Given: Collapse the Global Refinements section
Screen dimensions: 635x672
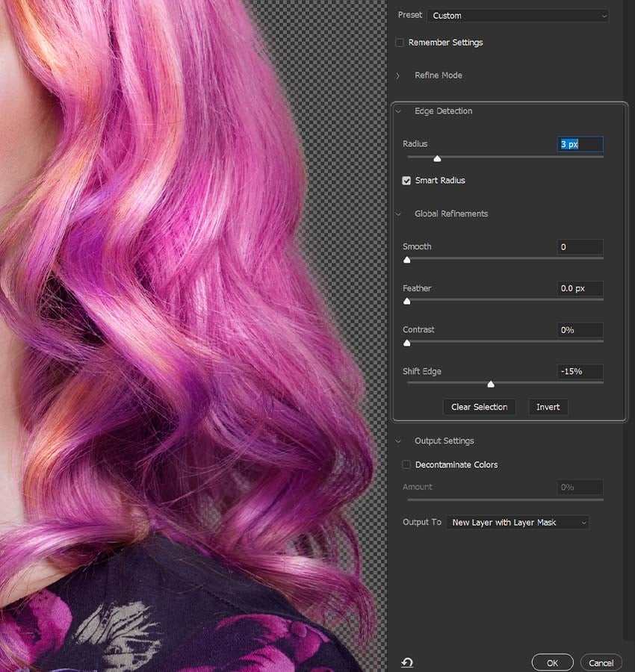Looking at the screenshot, I should (x=398, y=214).
